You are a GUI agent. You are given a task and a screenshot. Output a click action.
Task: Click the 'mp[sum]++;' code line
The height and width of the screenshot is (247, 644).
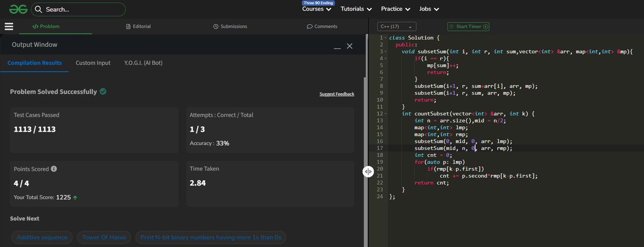[443, 64]
